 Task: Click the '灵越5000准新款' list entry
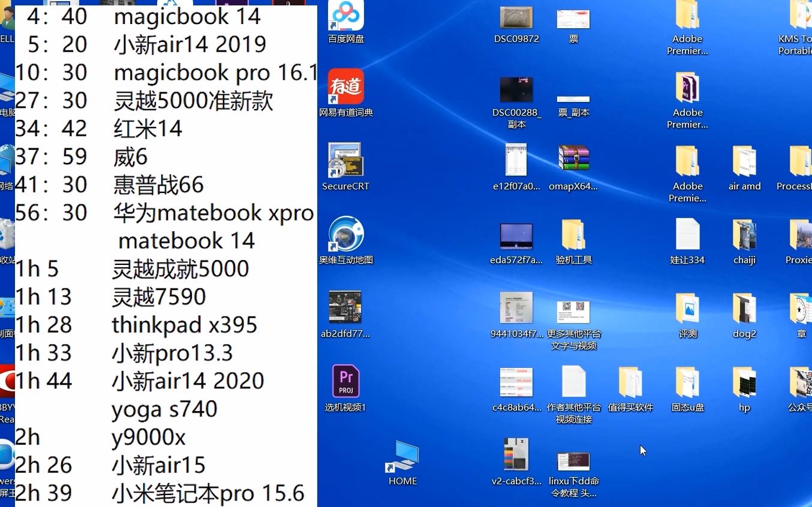193,101
